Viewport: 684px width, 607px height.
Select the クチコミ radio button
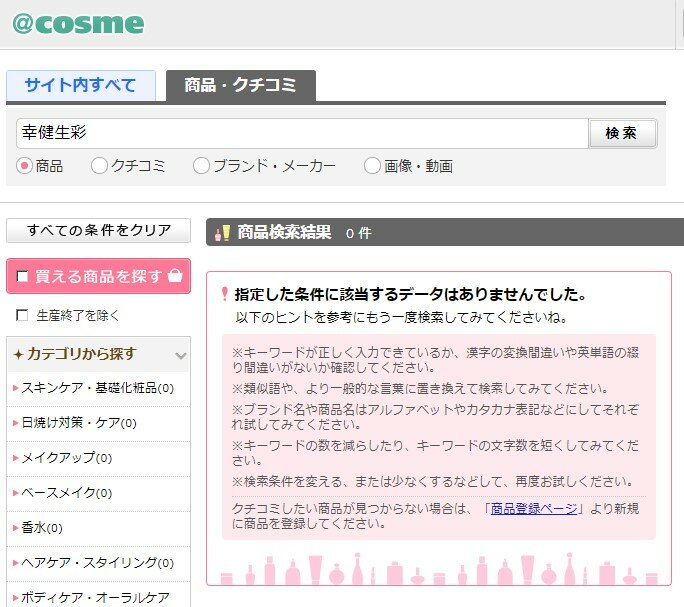(x=99, y=166)
